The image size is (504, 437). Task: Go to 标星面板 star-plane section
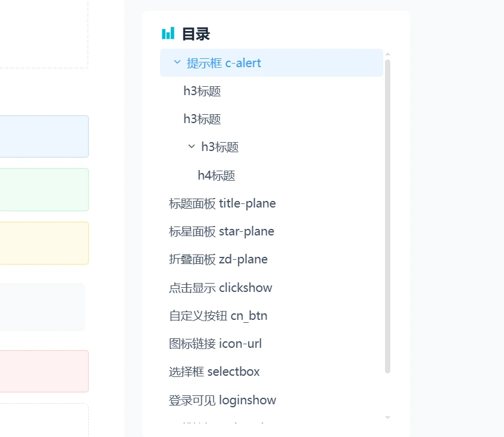click(x=221, y=231)
